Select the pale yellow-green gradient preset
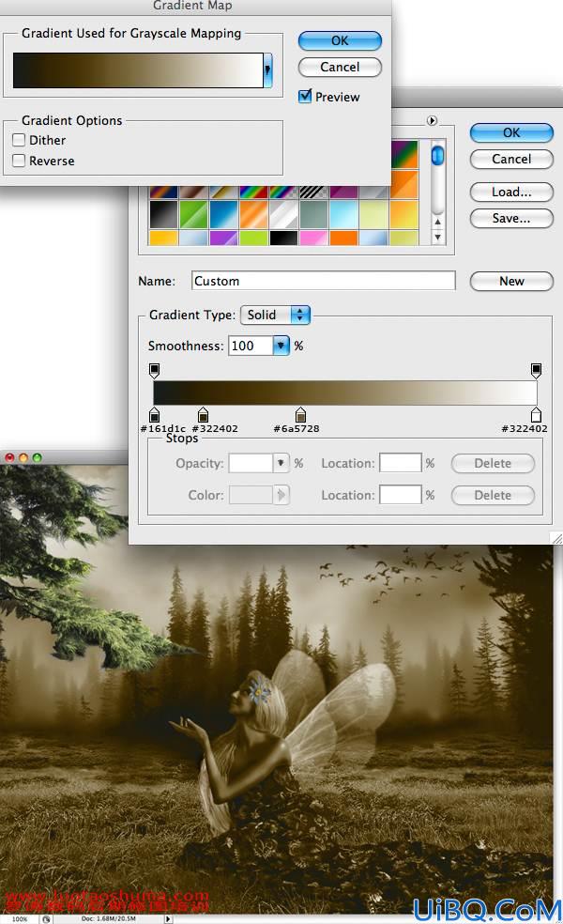 pyautogui.click(x=374, y=214)
